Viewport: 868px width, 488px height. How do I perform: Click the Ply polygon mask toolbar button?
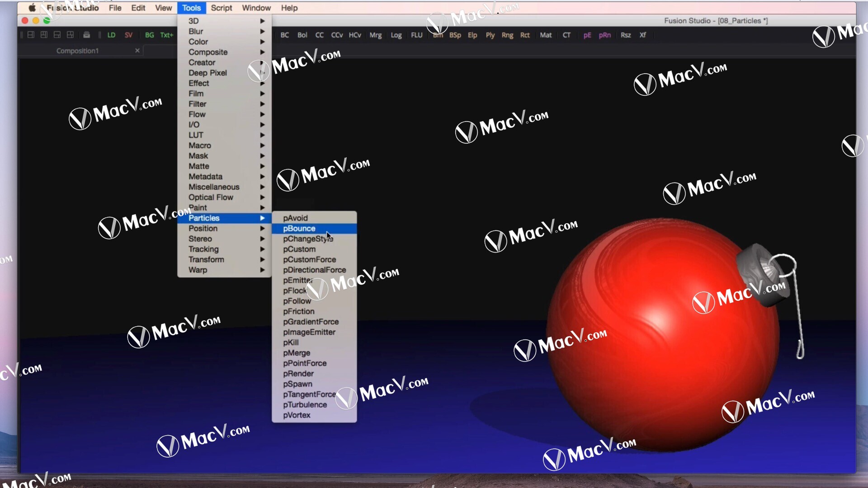coord(490,35)
